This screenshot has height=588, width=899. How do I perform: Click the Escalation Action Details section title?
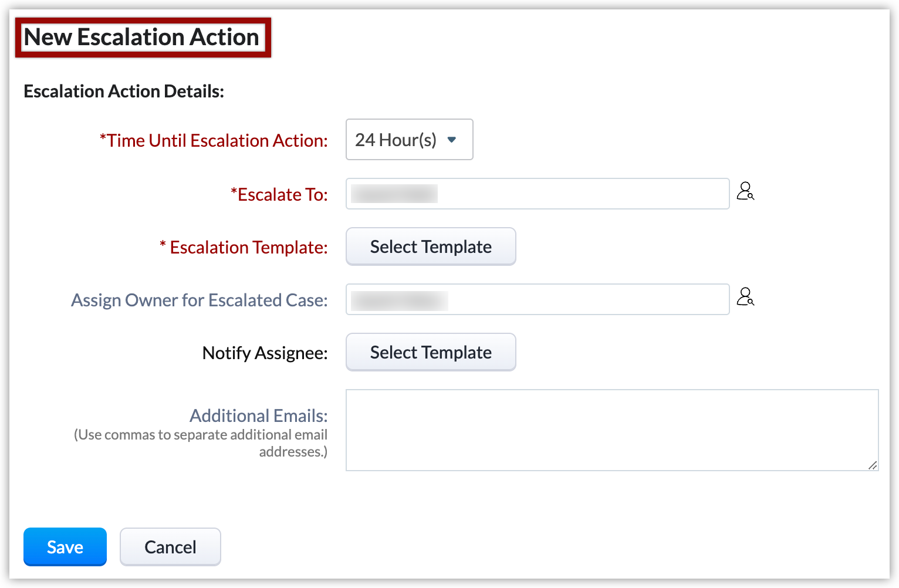124,92
